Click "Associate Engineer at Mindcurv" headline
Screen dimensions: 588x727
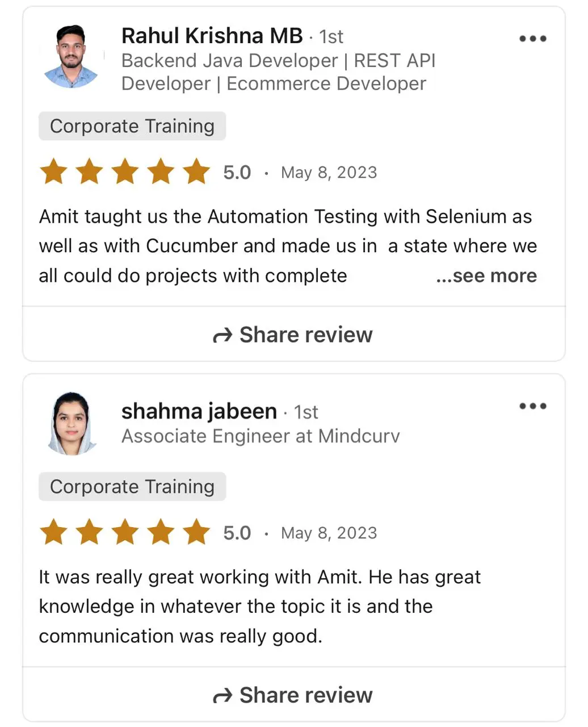point(261,436)
